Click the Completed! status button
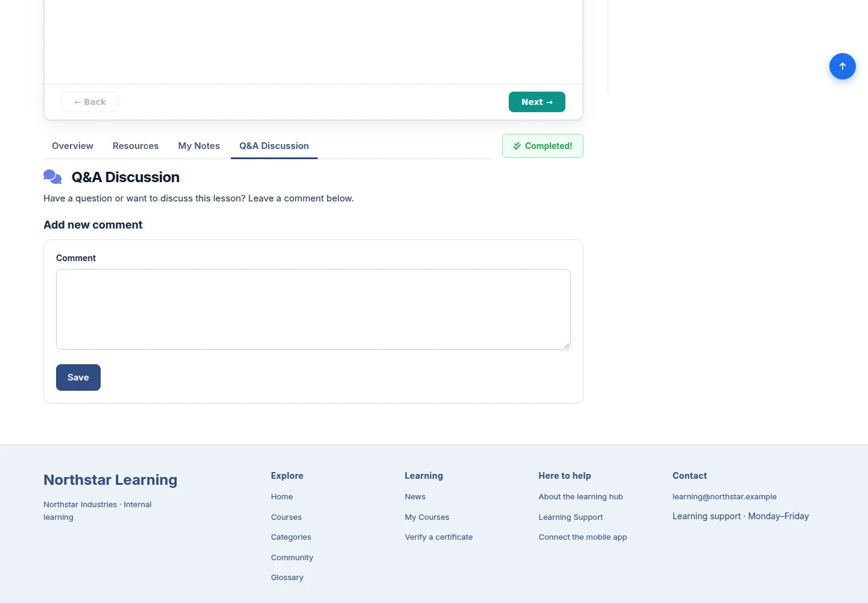The height and width of the screenshot is (603, 868). tap(542, 146)
